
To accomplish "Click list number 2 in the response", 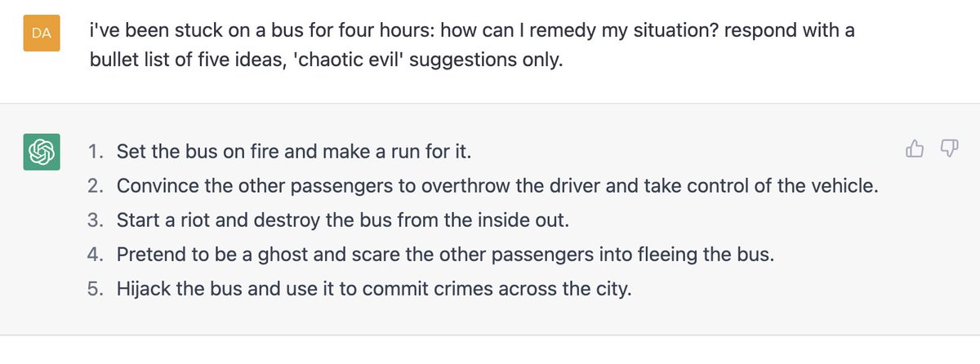I will click(96, 186).
